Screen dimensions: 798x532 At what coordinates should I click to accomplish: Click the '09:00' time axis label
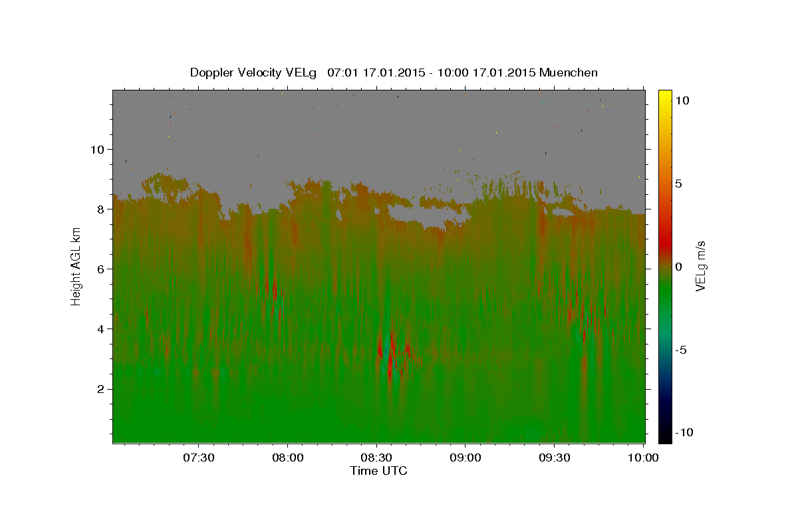click(x=465, y=458)
